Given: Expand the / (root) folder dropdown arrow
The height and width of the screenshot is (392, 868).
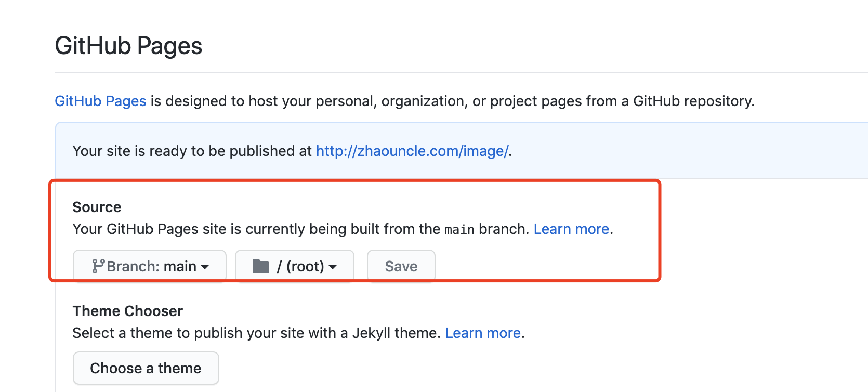Looking at the screenshot, I should click(x=333, y=267).
